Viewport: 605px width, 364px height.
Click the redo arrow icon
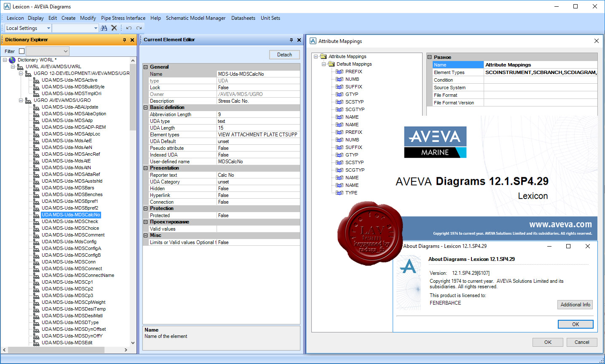coord(139,28)
